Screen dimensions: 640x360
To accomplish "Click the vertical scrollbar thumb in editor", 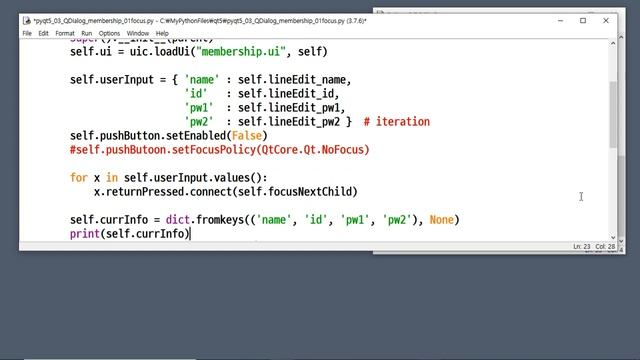I will point(613,114).
